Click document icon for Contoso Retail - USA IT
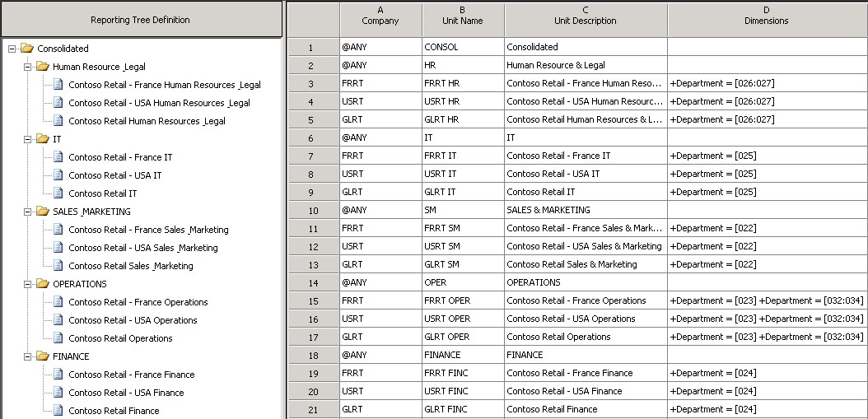868x419 pixels. point(58,175)
